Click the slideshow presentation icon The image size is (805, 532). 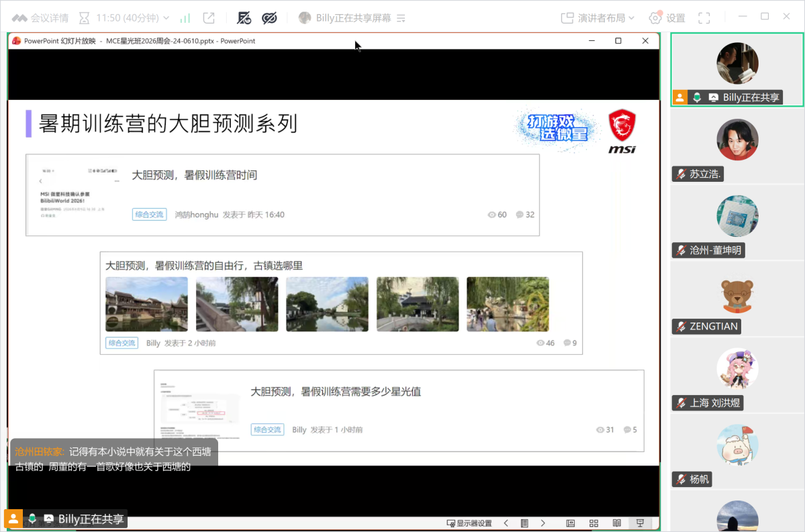pos(641,523)
